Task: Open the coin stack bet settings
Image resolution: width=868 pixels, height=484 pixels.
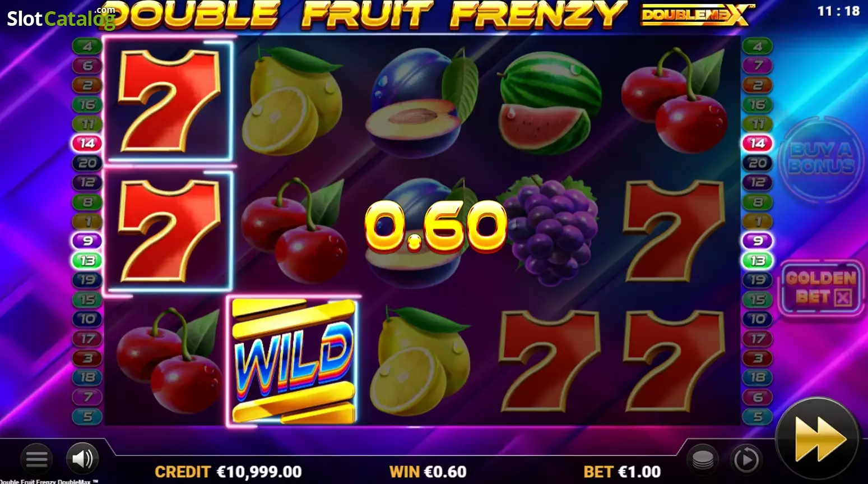Action: click(703, 460)
